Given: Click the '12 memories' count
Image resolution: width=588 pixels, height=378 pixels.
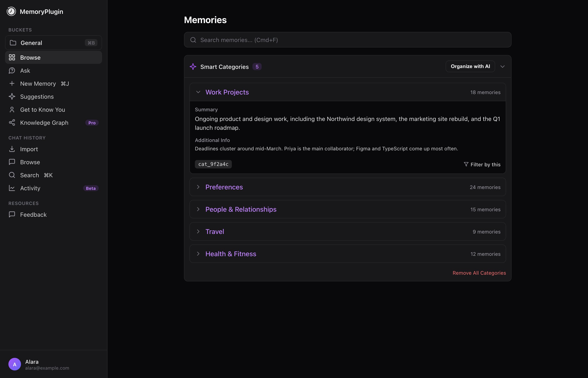Looking at the screenshot, I should 486,254.
